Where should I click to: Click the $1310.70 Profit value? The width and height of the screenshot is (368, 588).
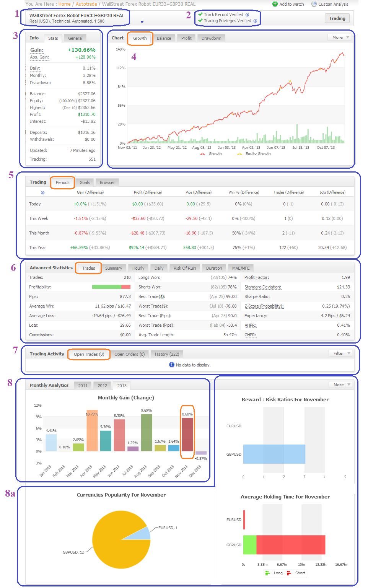pos(87,114)
